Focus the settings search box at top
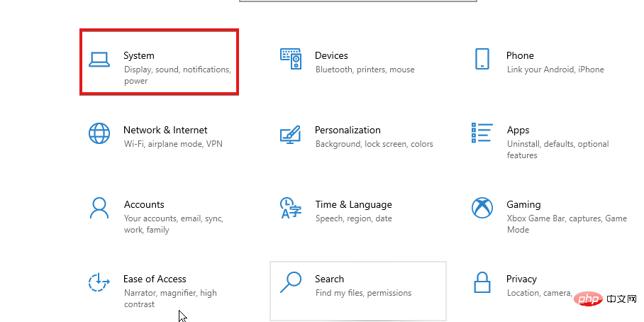This screenshot has width=644, height=322. pos(357,1)
